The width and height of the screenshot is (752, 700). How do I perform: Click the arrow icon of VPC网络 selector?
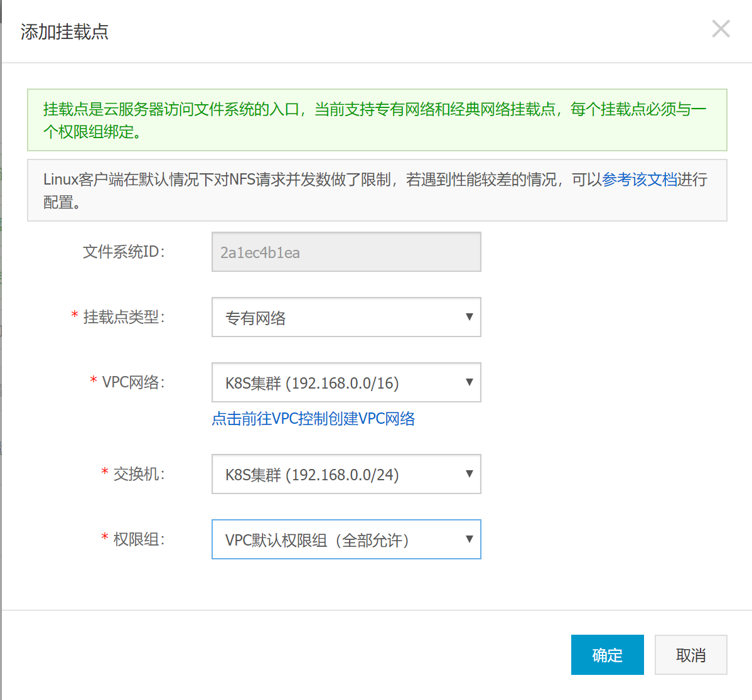[x=469, y=382]
